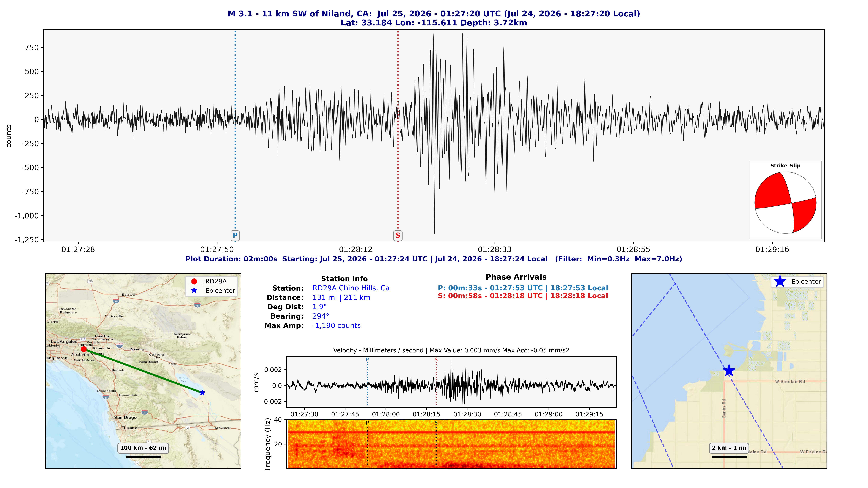Click the Interstate 15 shield near Barstow
The height and width of the screenshot is (488, 868).
116,301
